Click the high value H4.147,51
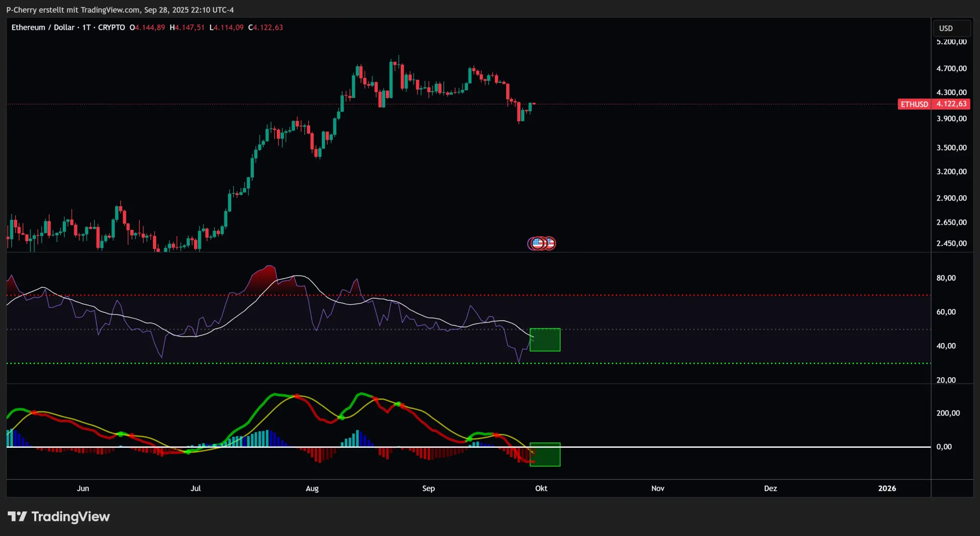The width and height of the screenshot is (980, 536). coord(187,27)
